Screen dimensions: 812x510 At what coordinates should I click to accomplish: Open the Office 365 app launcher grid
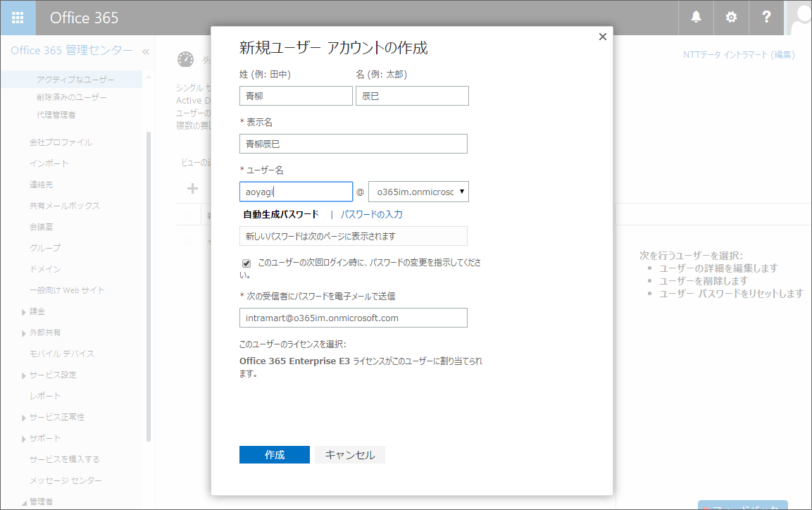point(18,18)
